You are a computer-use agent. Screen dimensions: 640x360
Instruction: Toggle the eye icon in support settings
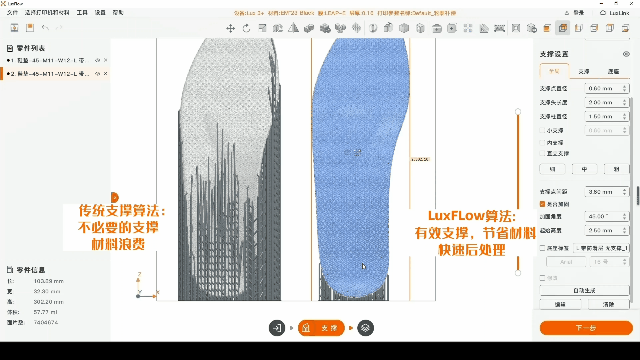pos(626,54)
